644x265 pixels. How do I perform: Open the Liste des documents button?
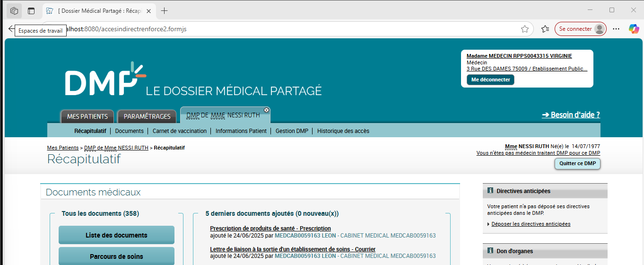(x=116, y=235)
